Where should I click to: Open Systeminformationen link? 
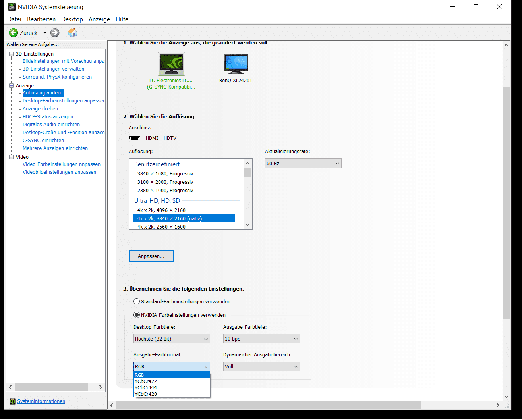(41, 401)
